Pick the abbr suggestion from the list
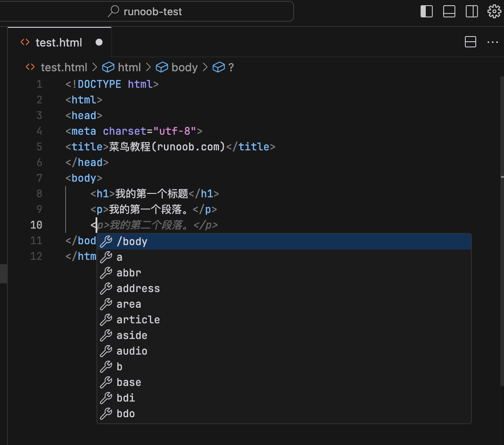The image size is (504, 445). [x=129, y=273]
